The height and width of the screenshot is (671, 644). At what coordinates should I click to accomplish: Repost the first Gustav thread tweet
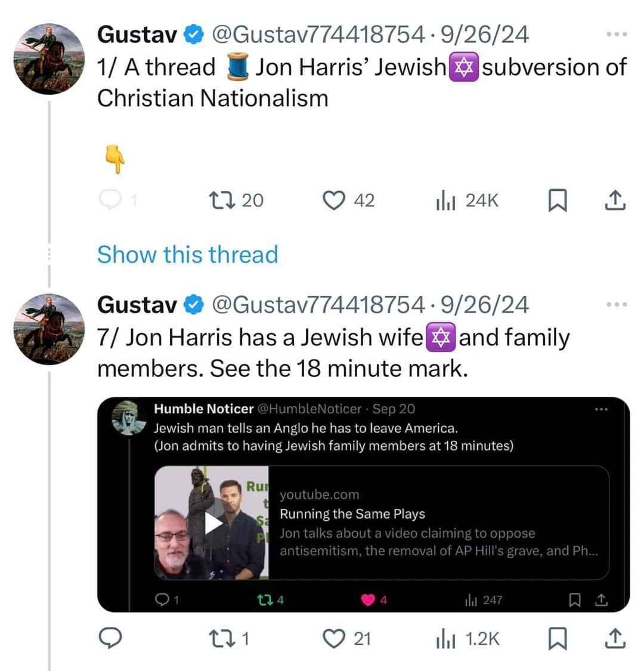pyautogui.click(x=236, y=200)
